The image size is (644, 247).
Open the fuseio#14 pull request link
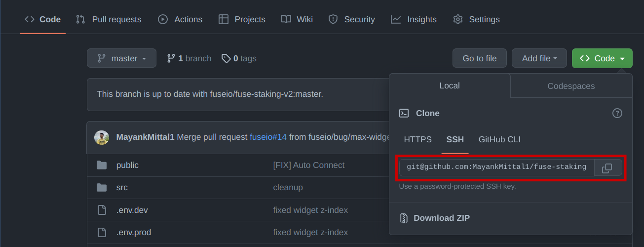(268, 137)
